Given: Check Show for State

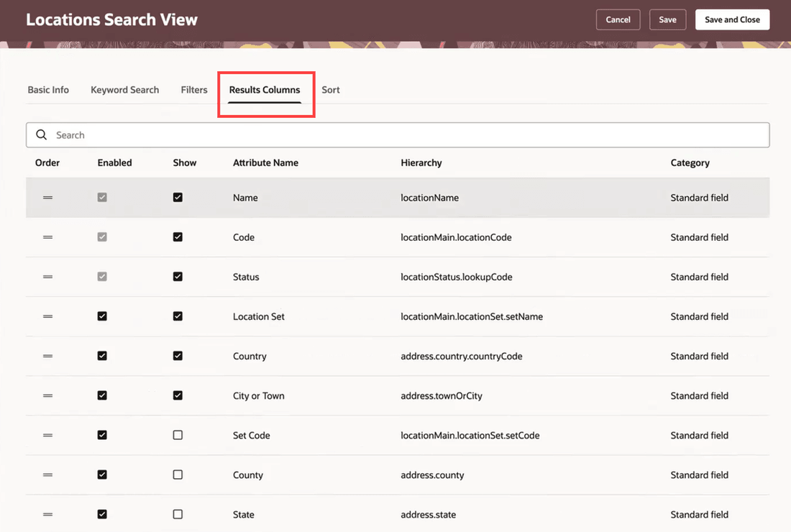Looking at the screenshot, I should (178, 514).
